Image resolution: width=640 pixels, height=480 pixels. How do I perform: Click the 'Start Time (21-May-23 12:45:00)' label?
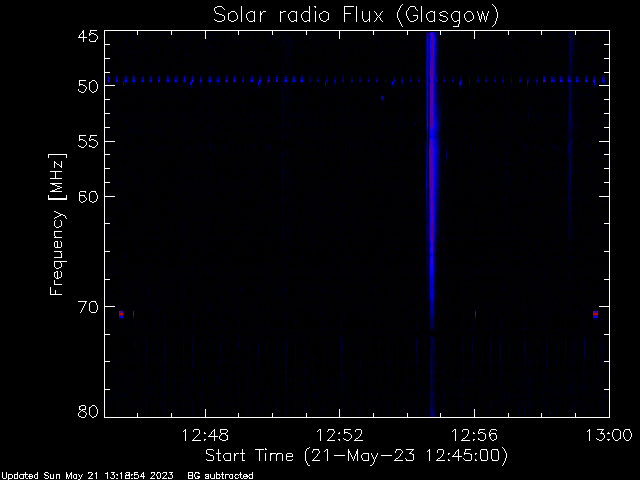click(356, 456)
